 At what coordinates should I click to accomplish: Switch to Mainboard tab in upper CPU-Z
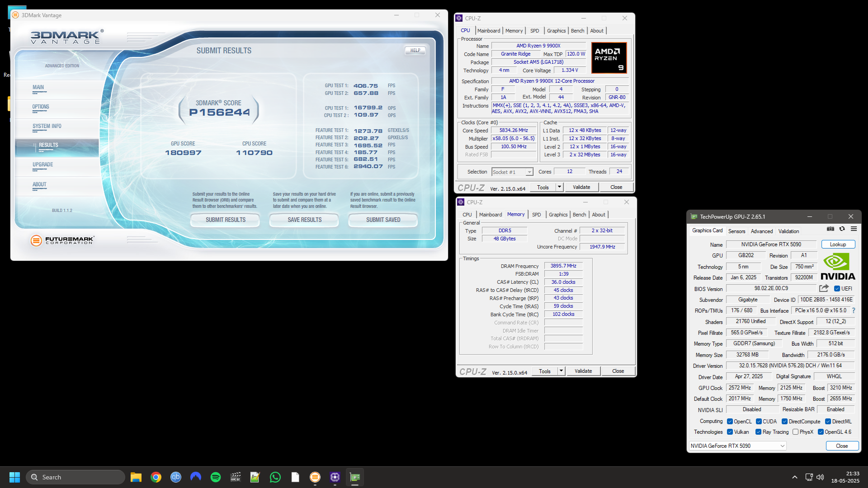pyautogui.click(x=489, y=31)
